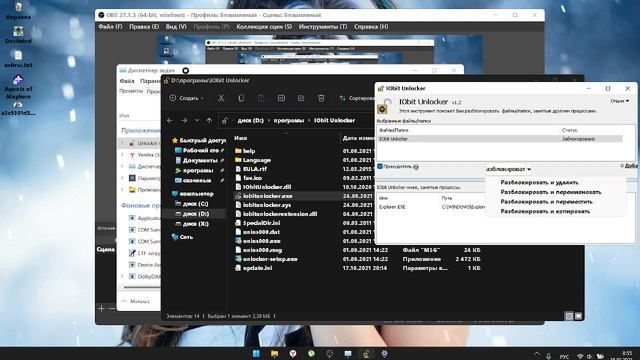Select unlocker-setup.exe in the file list
This screenshot has height=360, width=640.
click(267, 259)
